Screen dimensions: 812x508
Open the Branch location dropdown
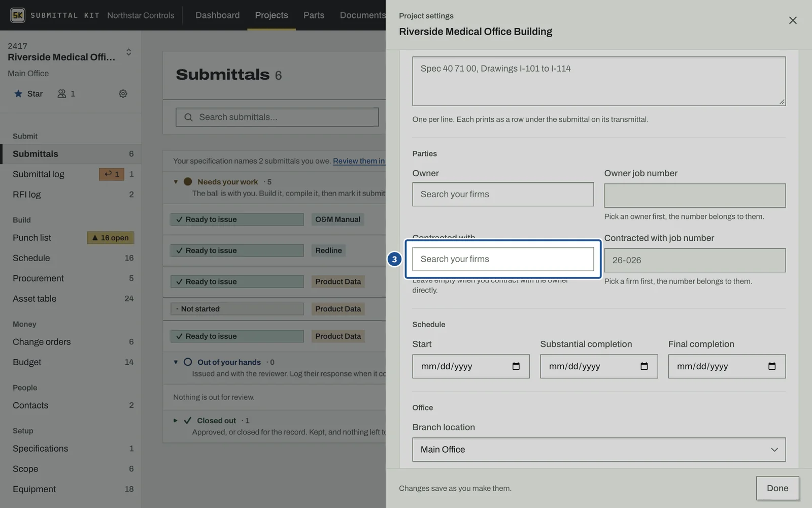(599, 450)
